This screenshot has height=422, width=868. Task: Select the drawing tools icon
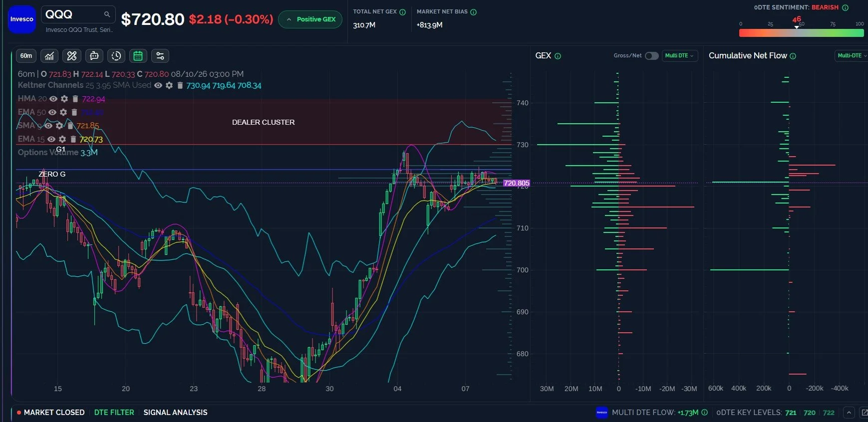(72, 56)
